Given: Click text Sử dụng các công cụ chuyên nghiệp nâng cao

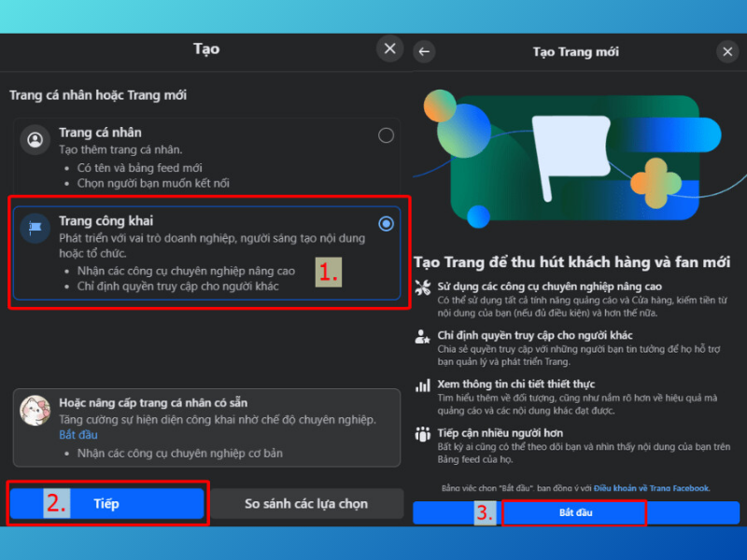Looking at the screenshot, I should 550,287.
